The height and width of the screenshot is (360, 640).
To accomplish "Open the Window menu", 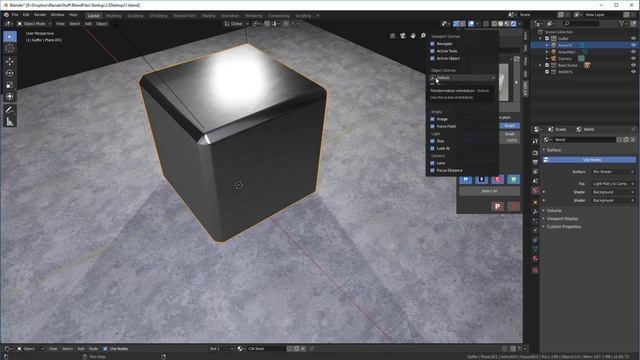I will coord(58,15).
